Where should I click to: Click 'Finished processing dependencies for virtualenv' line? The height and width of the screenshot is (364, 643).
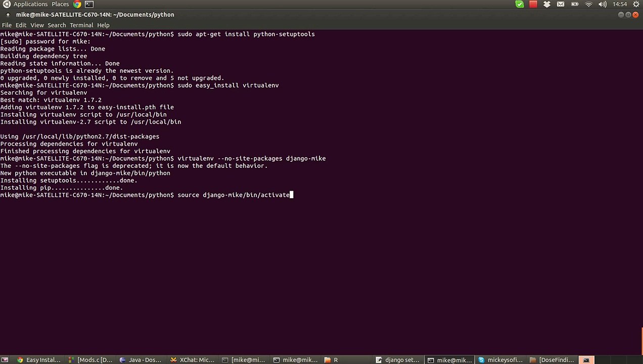(x=85, y=151)
